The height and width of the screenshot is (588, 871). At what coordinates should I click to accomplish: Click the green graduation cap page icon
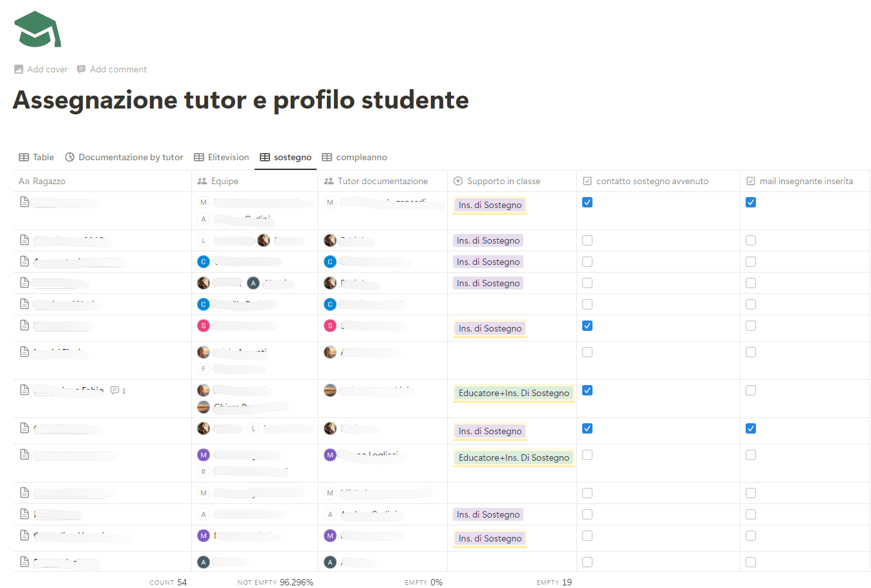pos(37,28)
